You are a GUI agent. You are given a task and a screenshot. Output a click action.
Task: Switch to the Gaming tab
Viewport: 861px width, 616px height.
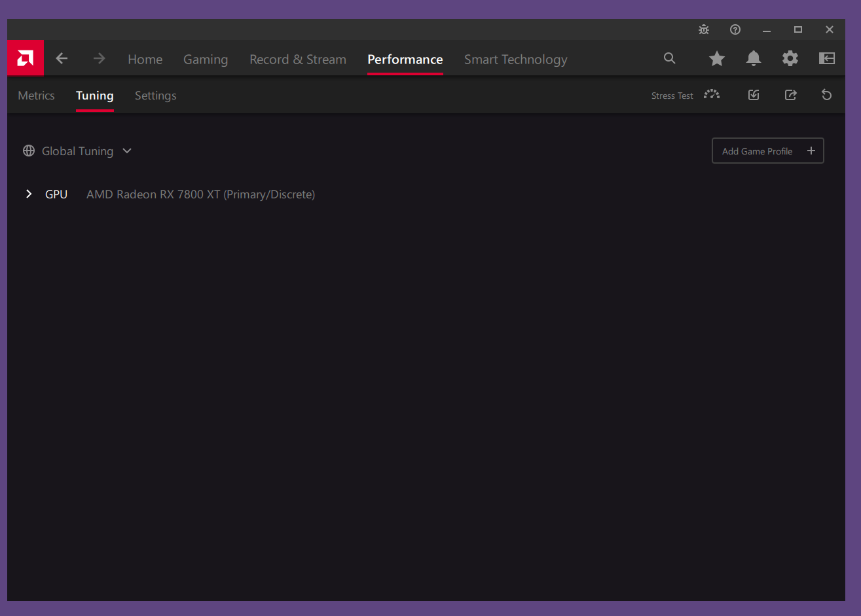point(206,60)
